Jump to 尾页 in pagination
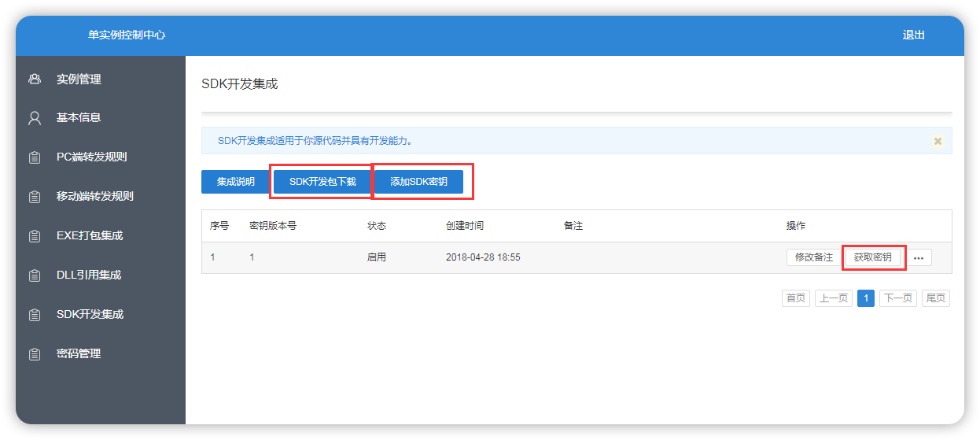Screen dimensions: 980x440 coord(936,298)
